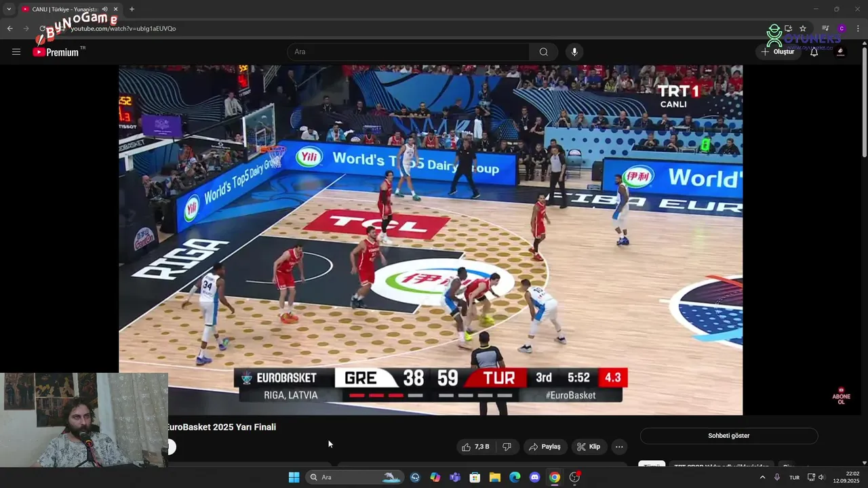Open the tab search dropdown arrow

click(9, 9)
